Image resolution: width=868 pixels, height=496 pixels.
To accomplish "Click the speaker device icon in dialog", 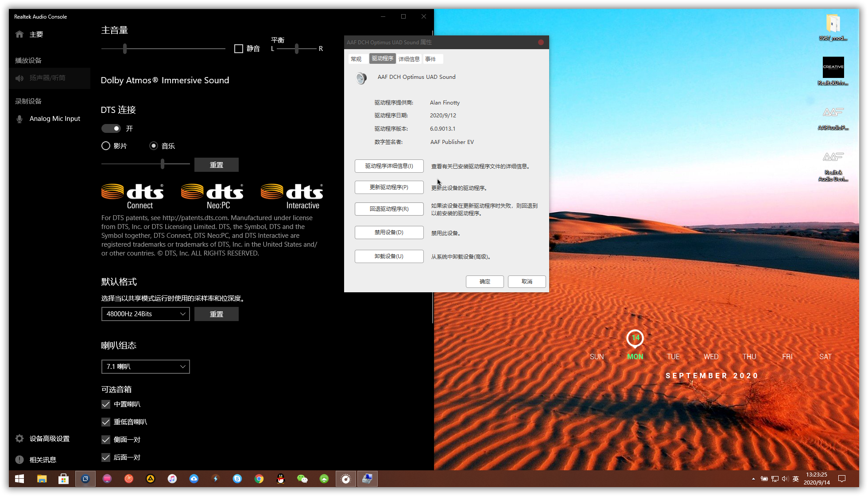I will [x=361, y=78].
